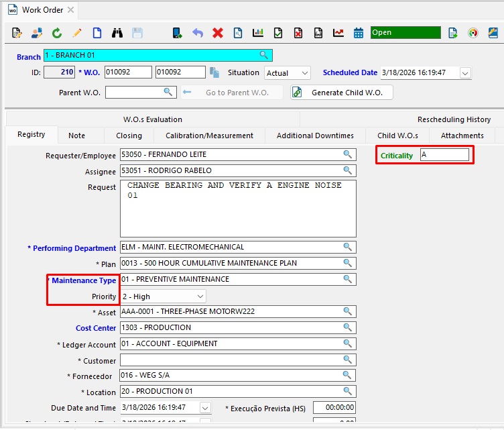
Task: Click the copy icon beside W.O. number
Action: pos(214,72)
